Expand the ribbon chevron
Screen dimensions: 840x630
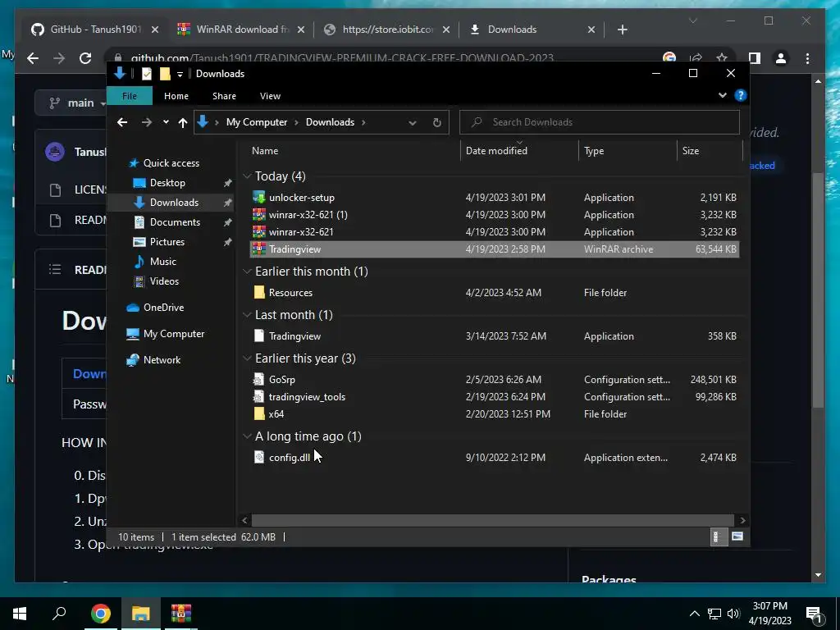(x=722, y=95)
